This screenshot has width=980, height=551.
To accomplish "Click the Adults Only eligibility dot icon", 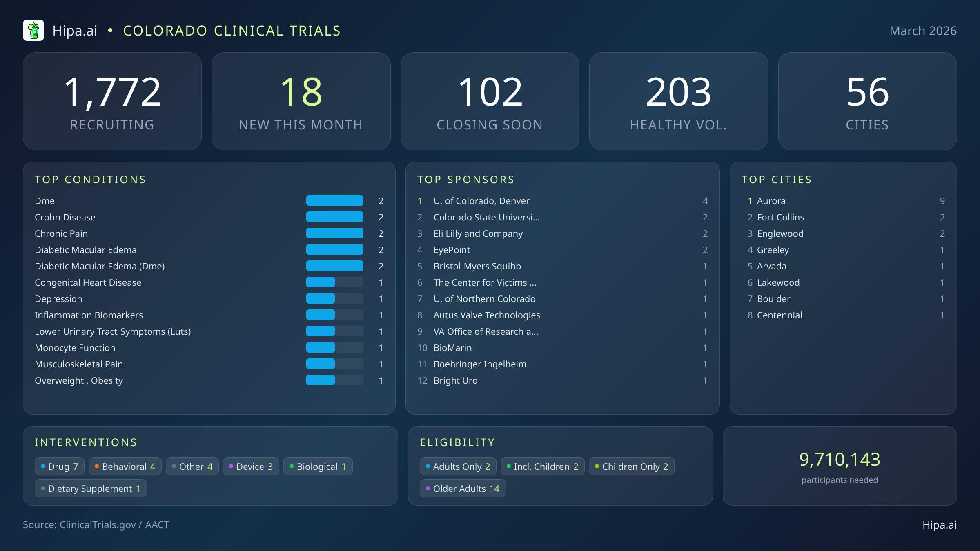I will tap(428, 466).
